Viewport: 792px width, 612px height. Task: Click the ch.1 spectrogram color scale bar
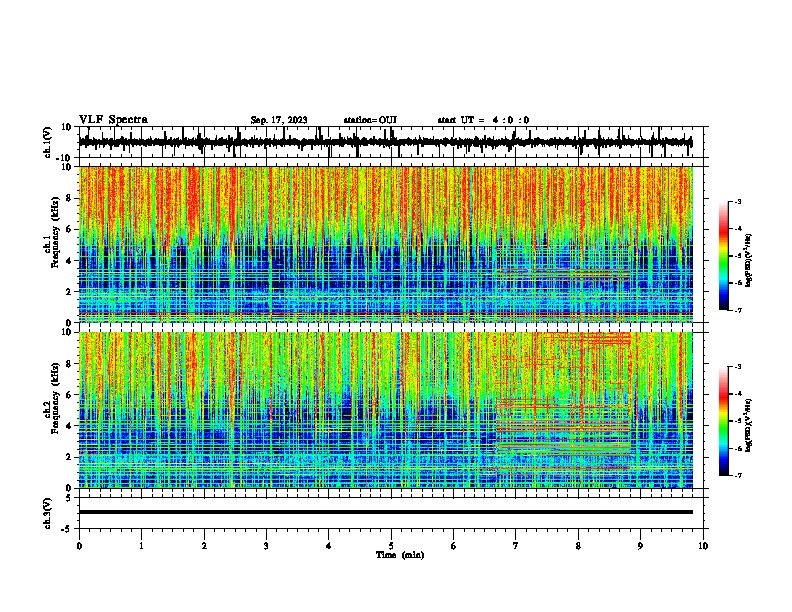click(724, 256)
